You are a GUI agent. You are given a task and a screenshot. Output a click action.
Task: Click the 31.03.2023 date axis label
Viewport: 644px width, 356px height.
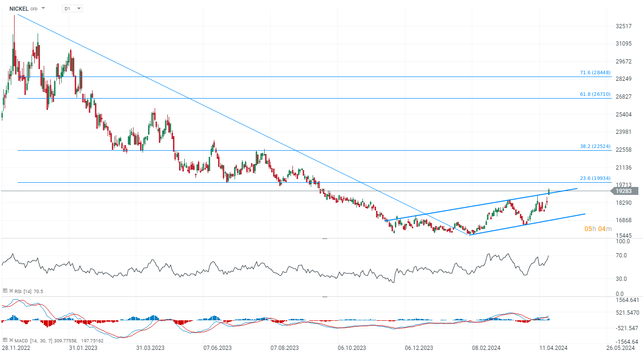[x=150, y=348]
